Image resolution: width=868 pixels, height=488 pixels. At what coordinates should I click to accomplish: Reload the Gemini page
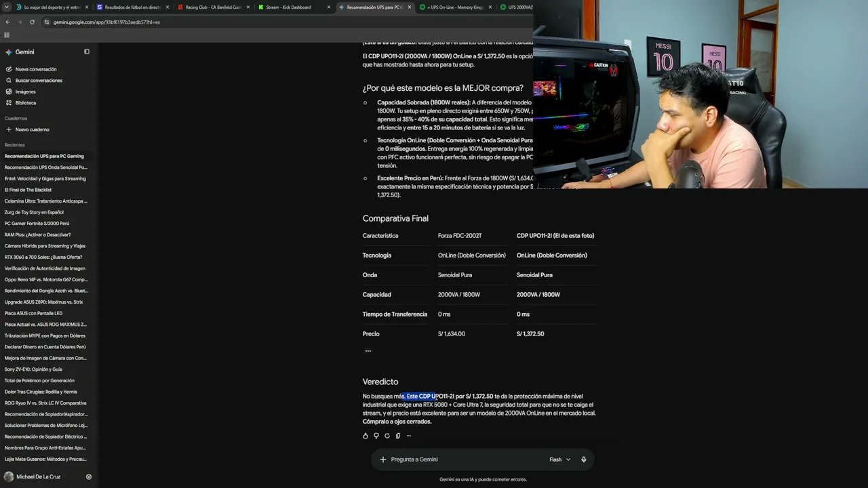(32, 22)
